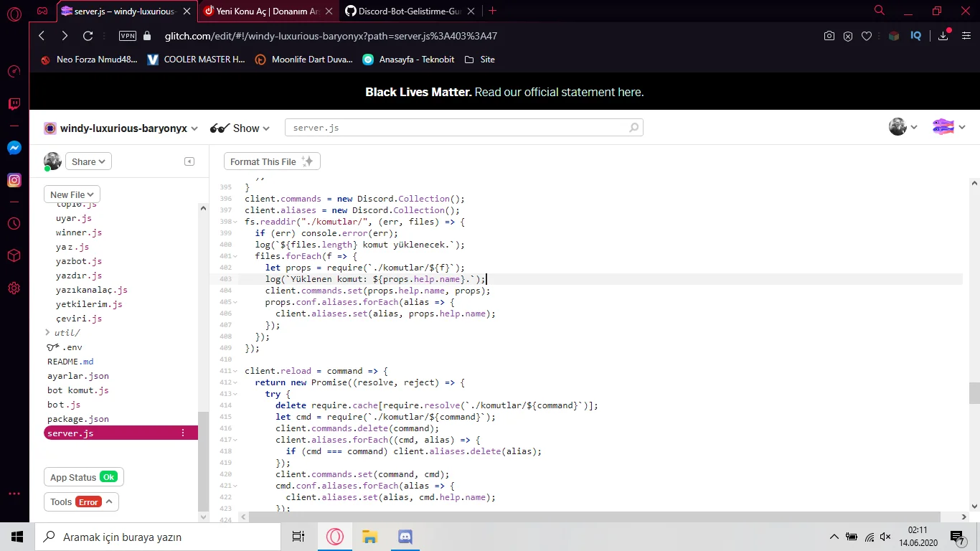Open File Explorer from the taskbar

point(369,537)
